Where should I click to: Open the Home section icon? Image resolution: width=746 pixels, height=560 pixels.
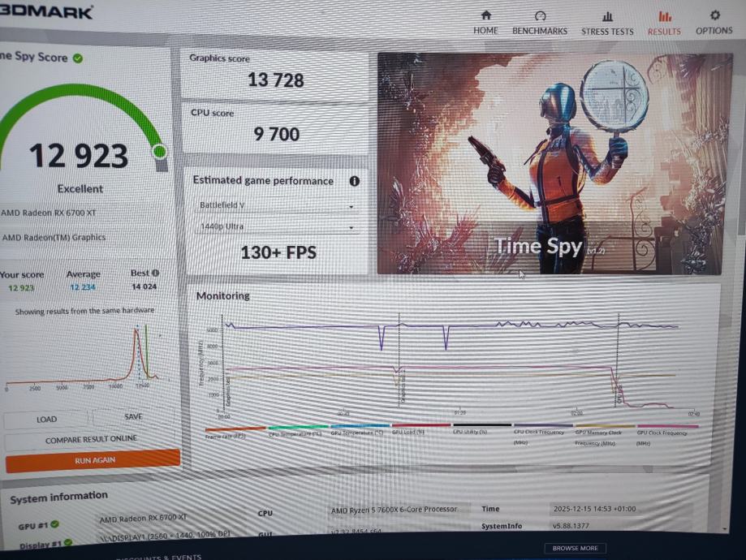(485, 15)
